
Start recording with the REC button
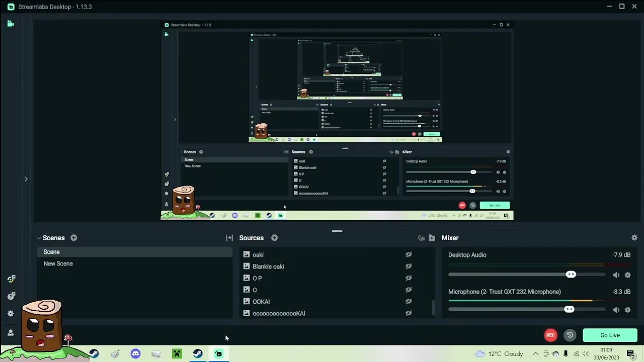[x=550, y=335]
